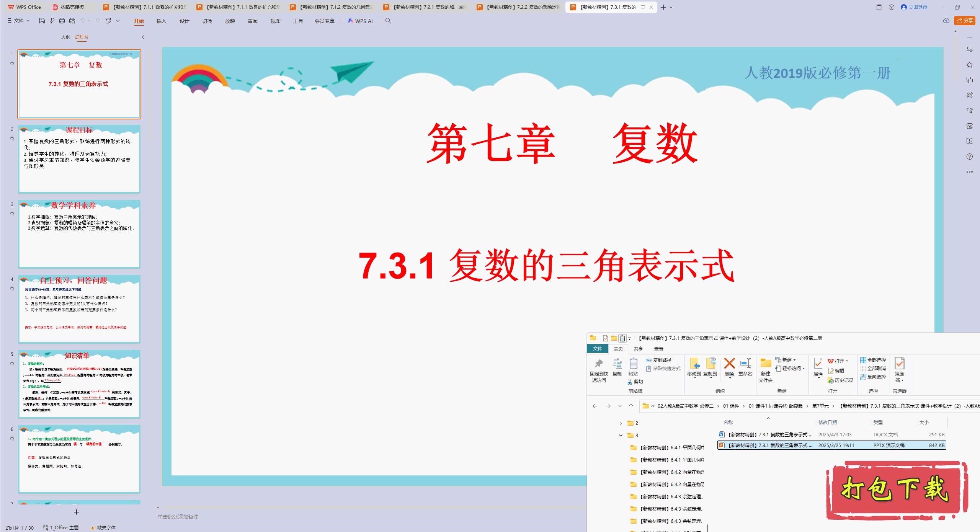Open the 文件 menu in WPS
The image size is (980, 532).
(x=18, y=21)
